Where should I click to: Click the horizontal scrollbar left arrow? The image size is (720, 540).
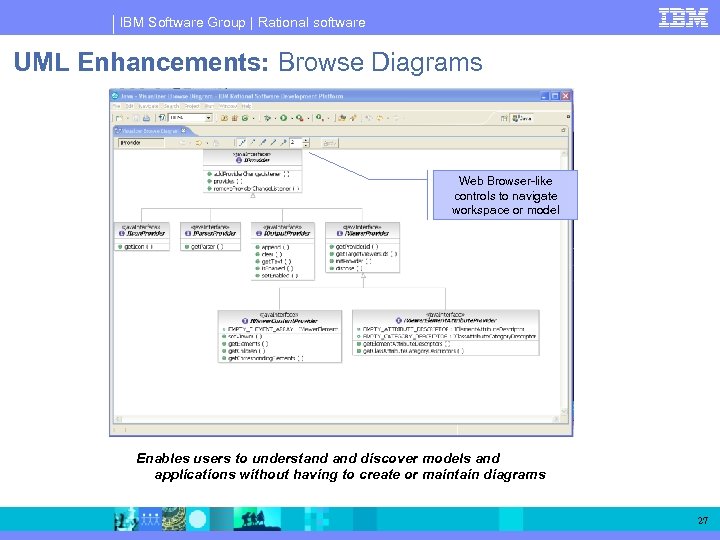(x=118, y=419)
